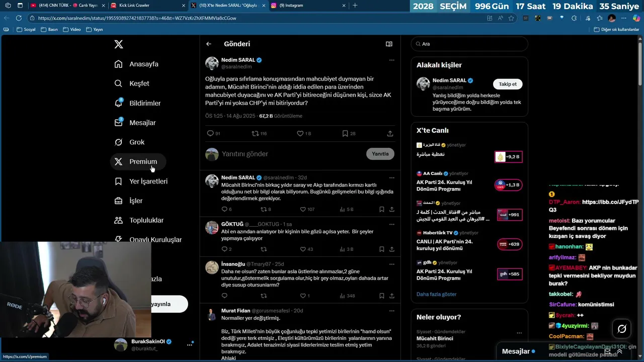644x362 pixels.
Task: Switch to Instagram browser tab
Action: coord(308,6)
